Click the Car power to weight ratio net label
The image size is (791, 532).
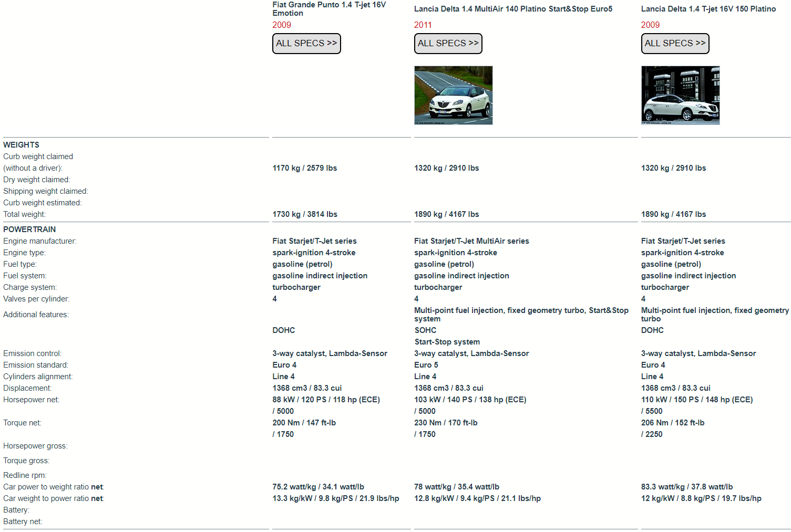tap(54, 487)
